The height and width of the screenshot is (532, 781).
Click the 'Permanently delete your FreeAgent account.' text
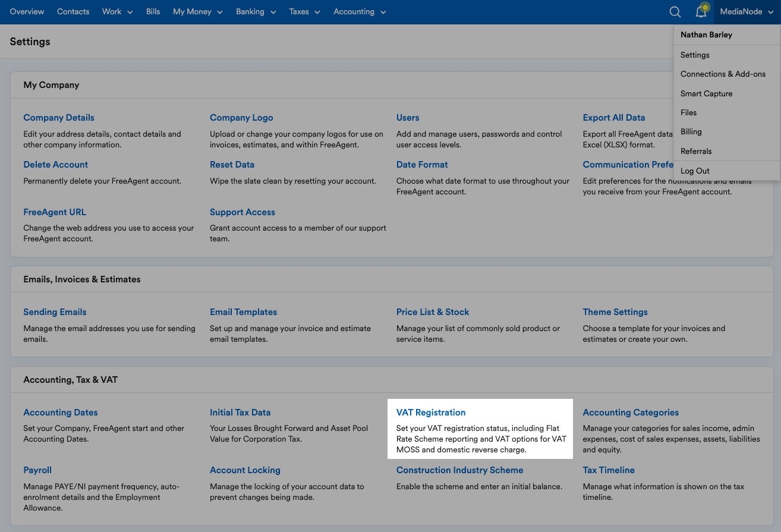102,181
